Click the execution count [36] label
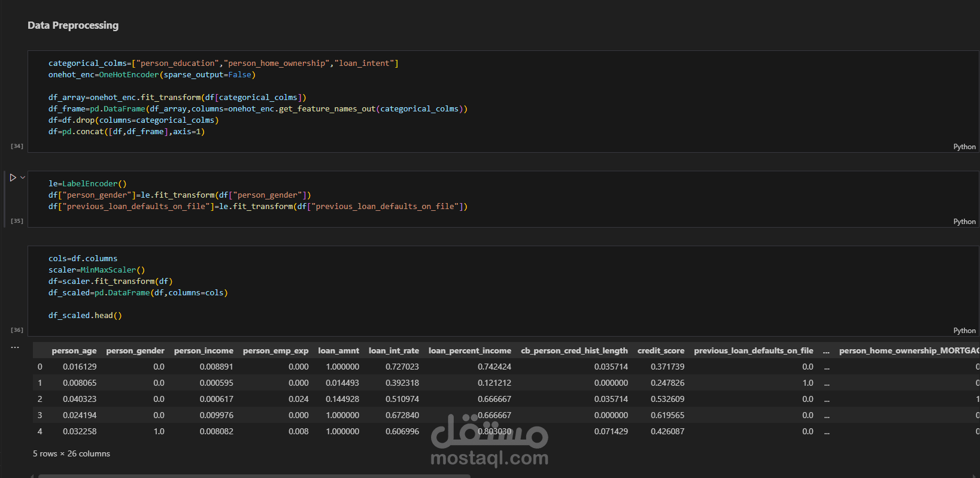Screen dimensions: 980x478 tap(17, 330)
